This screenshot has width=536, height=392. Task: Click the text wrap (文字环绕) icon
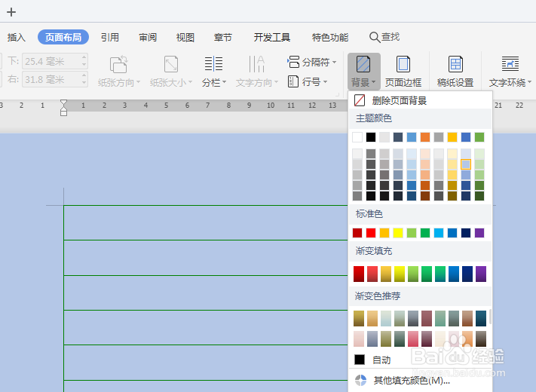(510, 64)
